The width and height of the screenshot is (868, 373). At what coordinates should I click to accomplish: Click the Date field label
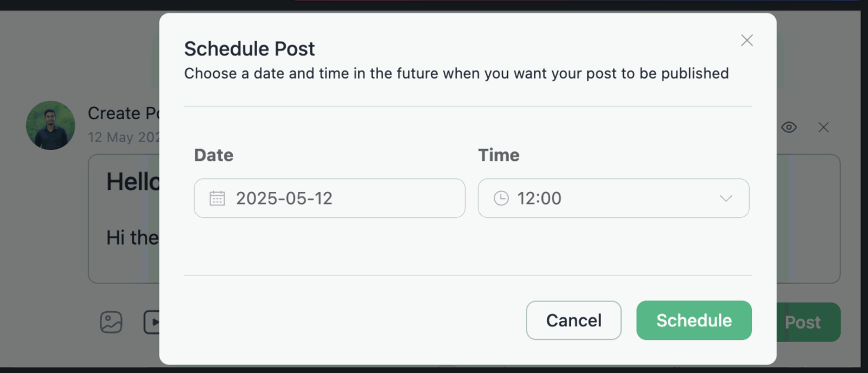tap(214, 155)
